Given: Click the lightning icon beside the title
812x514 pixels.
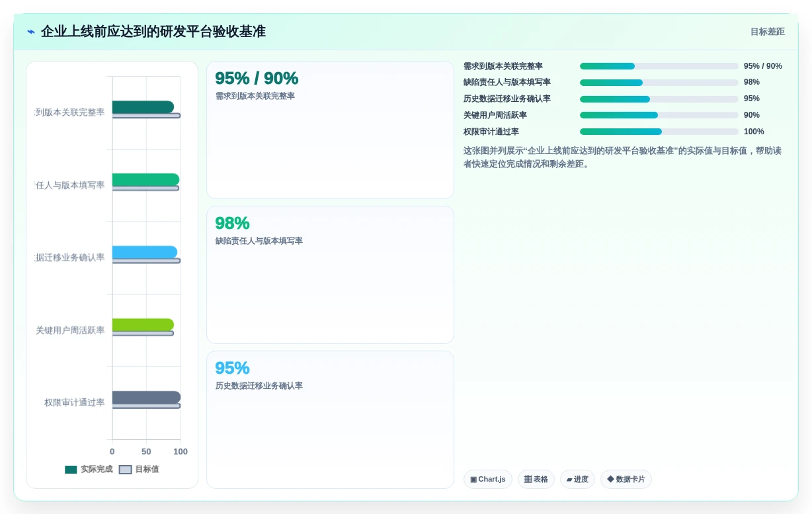Looking at the screenshot, I should (x=31, y=32).
